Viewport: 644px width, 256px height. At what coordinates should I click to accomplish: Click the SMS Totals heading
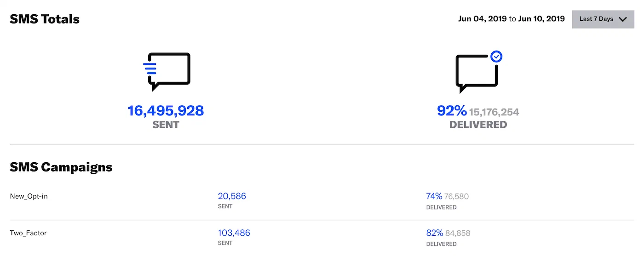pos(45,19)
